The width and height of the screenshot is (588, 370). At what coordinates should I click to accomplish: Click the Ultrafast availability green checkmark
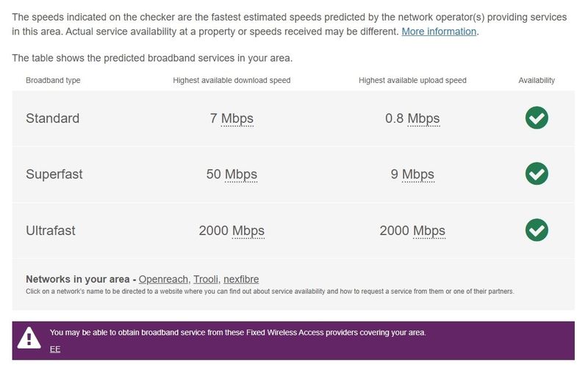click(537, 231)
